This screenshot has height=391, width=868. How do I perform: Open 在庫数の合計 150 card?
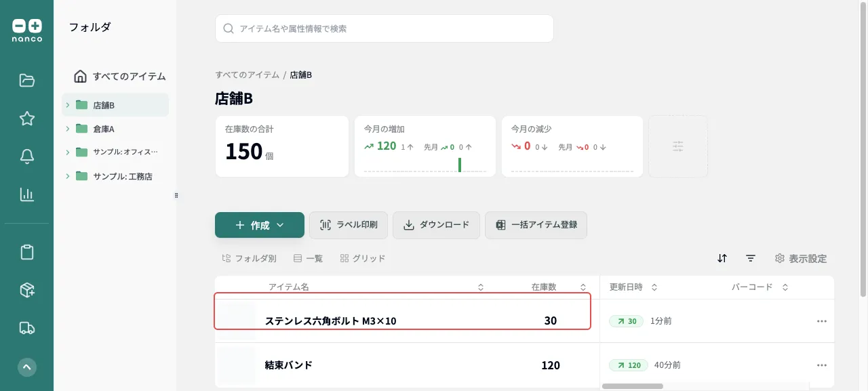282,146
